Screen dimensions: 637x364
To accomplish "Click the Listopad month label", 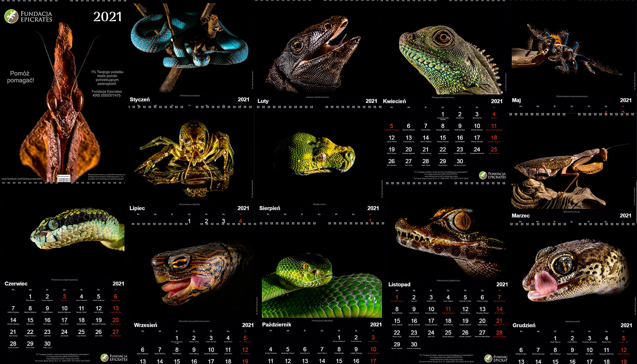I will click(x=399, y=284).
